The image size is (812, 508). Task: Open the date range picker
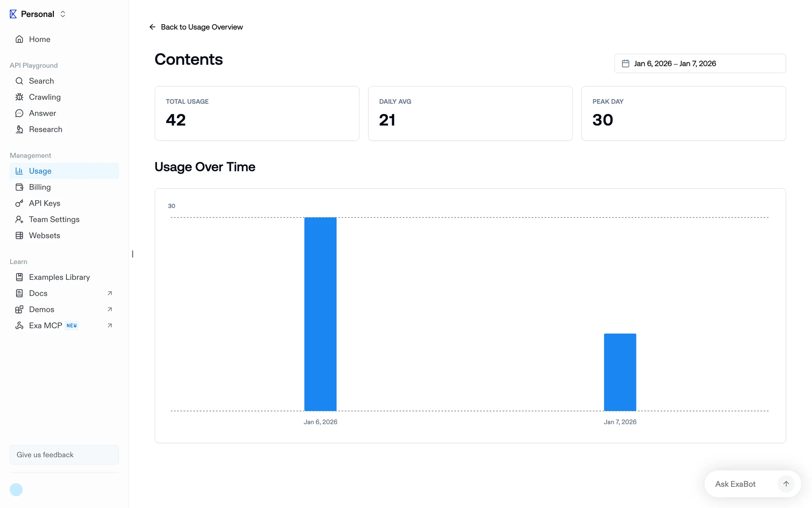click(700, 63)
